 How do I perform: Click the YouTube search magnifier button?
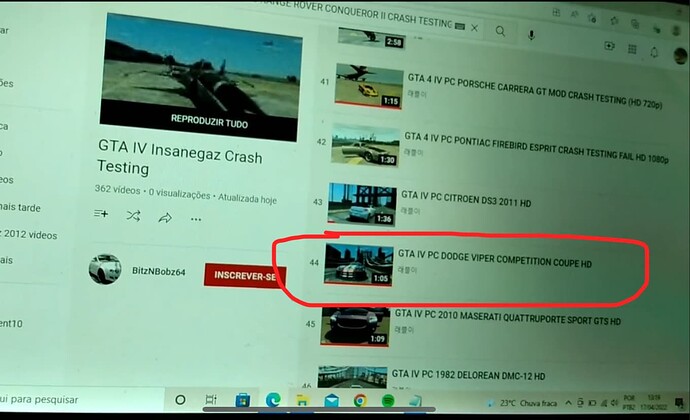tap(500, 32)
